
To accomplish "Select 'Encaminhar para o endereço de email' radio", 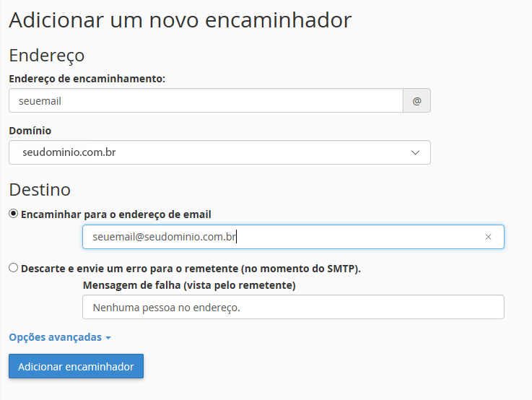I will point(13,214).
